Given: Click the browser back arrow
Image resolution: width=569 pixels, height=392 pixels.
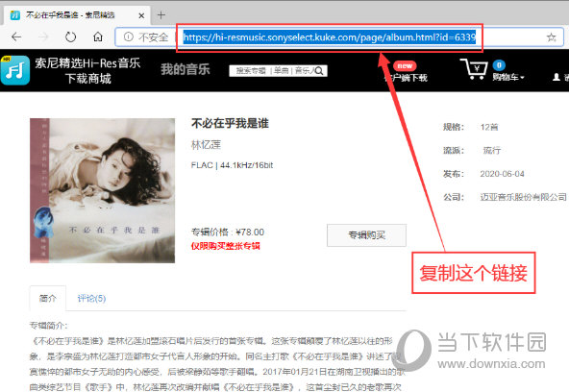Looking at the screenshot, I should pos(16,37).
